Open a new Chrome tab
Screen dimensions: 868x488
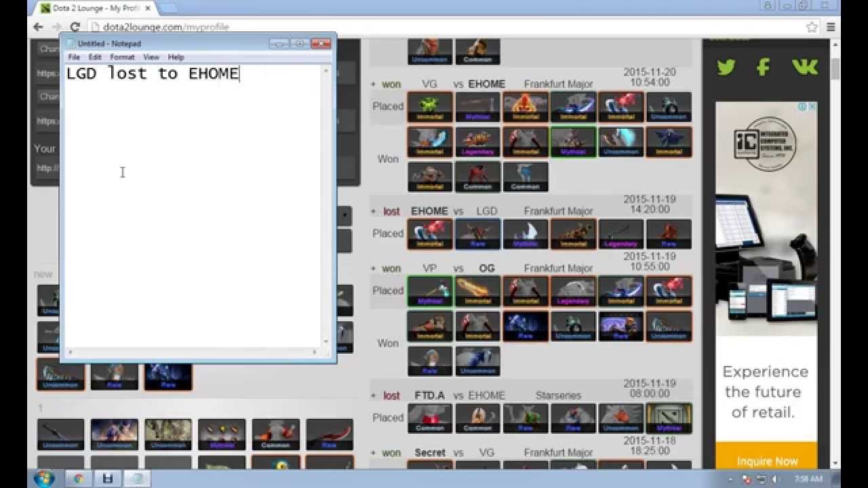(x=167, y=8)
